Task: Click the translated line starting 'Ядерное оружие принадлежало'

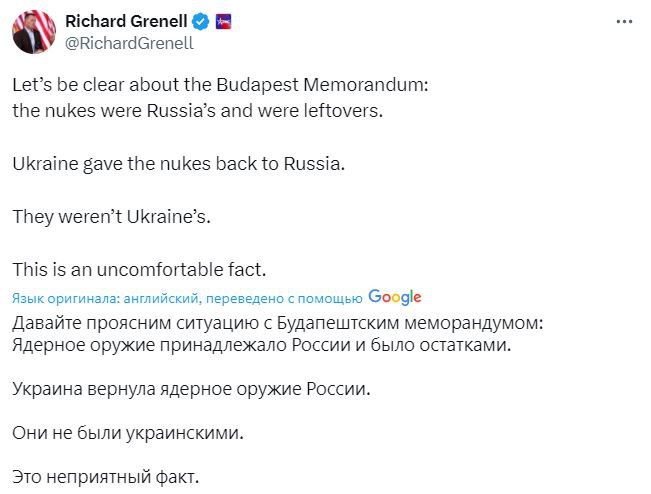Action: pos(262,345)
